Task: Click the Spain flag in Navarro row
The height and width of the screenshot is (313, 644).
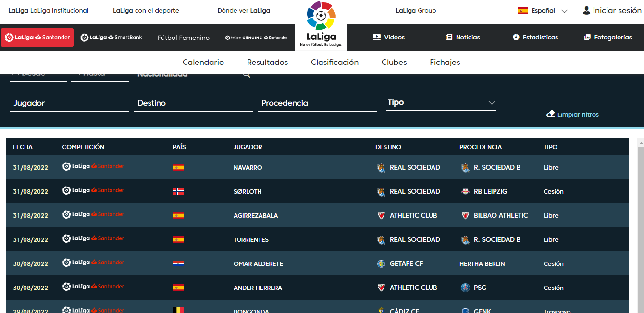Action: [x=178, y=167]
